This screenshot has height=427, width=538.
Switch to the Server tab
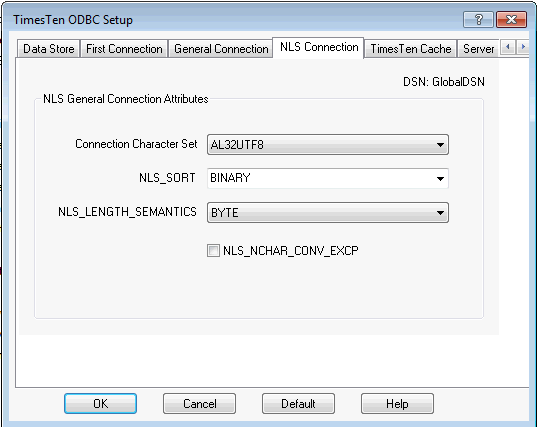[478, 49]
